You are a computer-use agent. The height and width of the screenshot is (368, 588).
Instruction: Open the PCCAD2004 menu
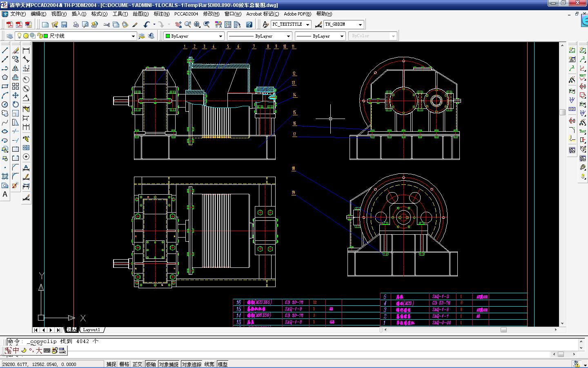[x=186, y=14]
